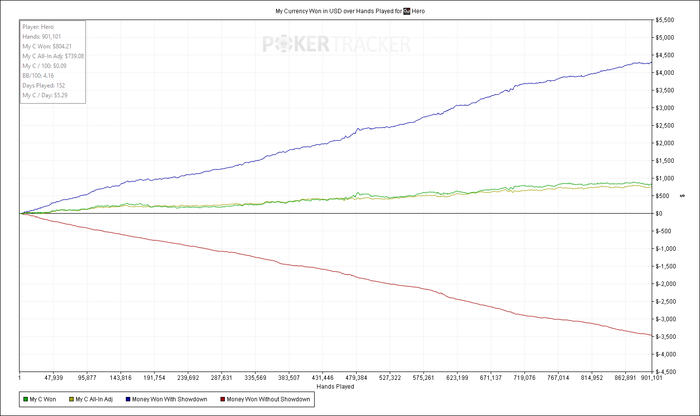Click the y-axis label $2,500
Screen dimensions: 700x416
pos(665,125)
